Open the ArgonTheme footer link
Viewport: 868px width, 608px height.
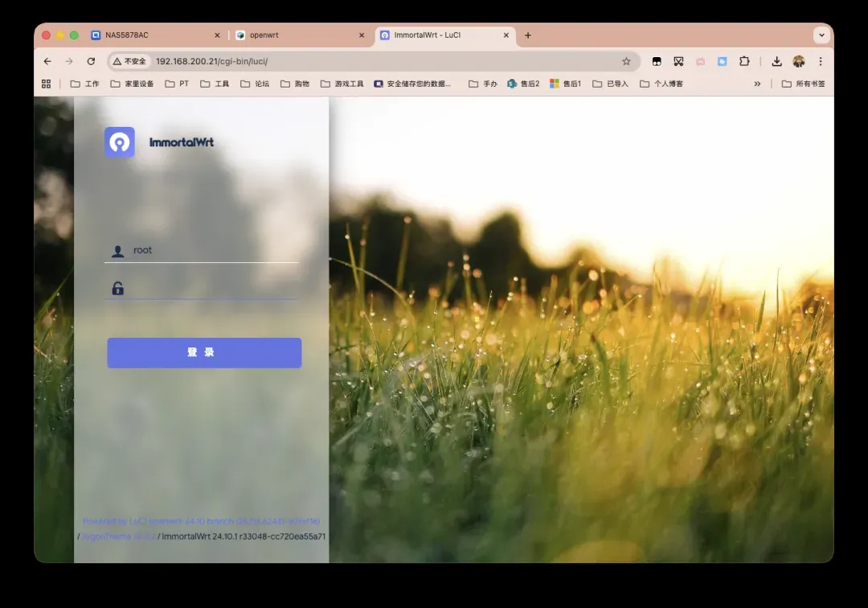click(118, 536)
